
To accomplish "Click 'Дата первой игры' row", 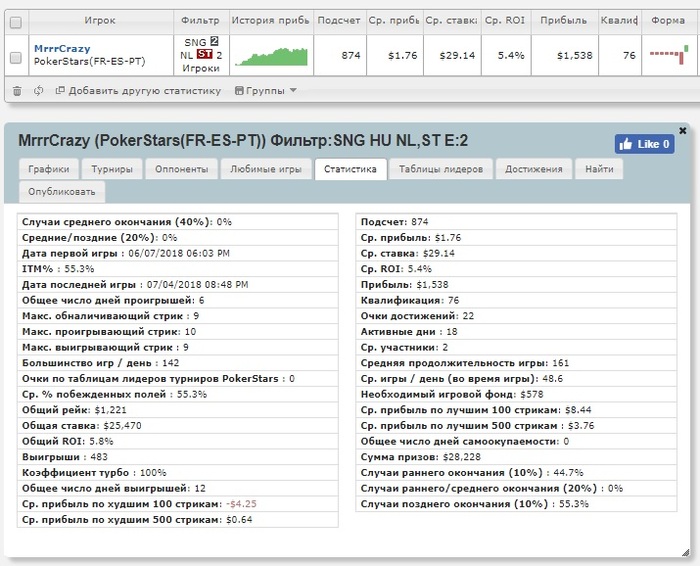I will pos(178,253).
